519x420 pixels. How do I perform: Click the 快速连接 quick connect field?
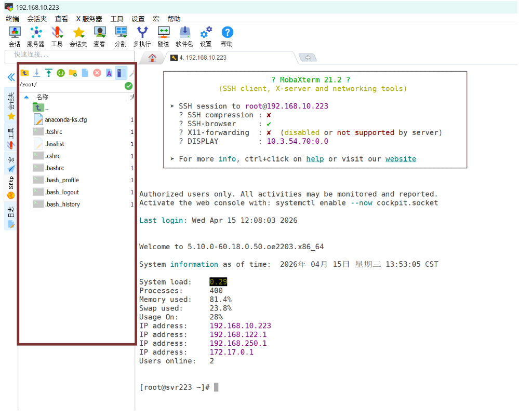pyautogui.click(x=70, y=56)
